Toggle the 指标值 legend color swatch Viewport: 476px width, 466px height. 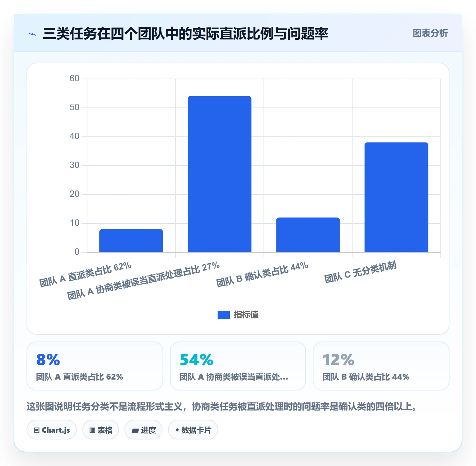pos(223,315)
